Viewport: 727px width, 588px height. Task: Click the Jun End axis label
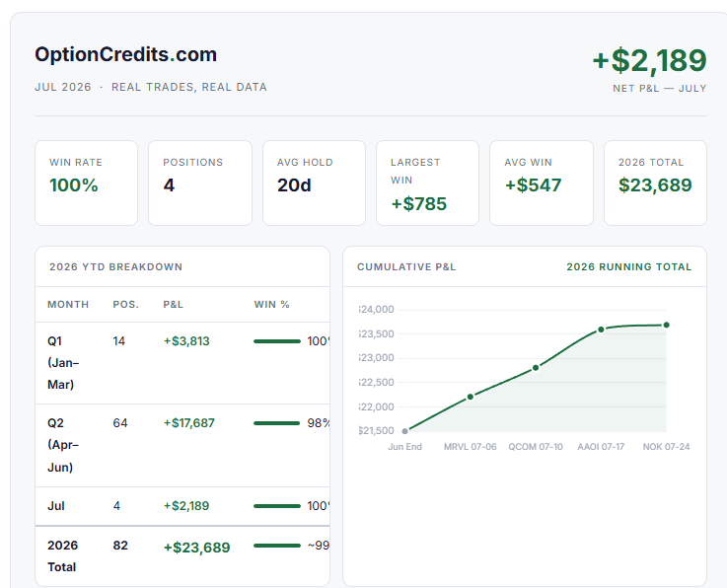tap(404, 447)
